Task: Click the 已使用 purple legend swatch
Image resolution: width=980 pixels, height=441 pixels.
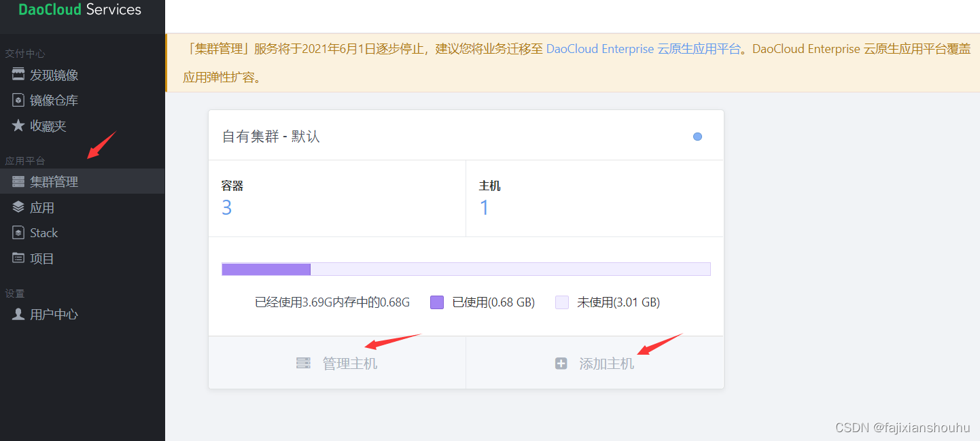Action: 437,302
